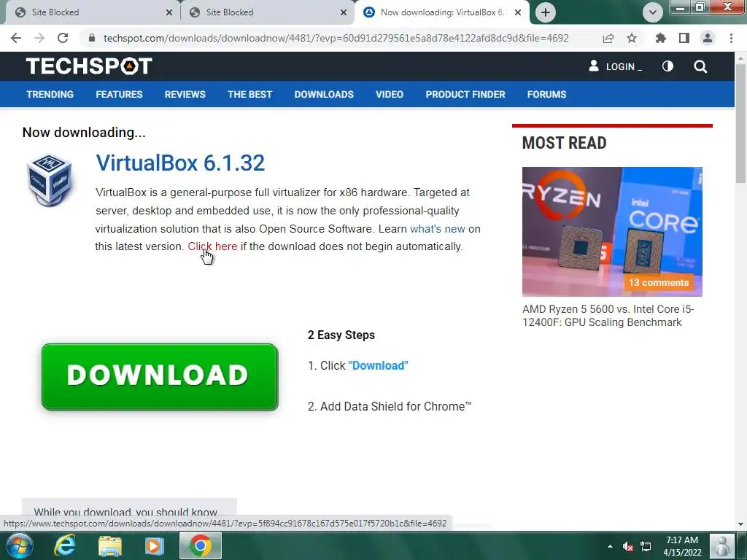Click the VirtualBox cube logo image
The height and width of the screenshot is (560, 747).
click(x=50, y=180)
